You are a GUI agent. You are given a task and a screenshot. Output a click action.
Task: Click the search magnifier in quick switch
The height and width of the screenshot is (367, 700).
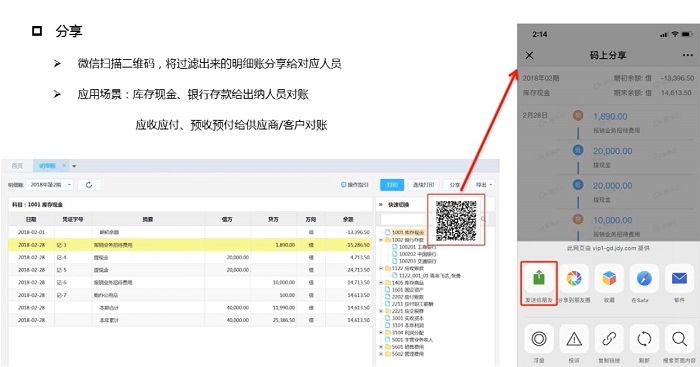(x=483, y=219)
